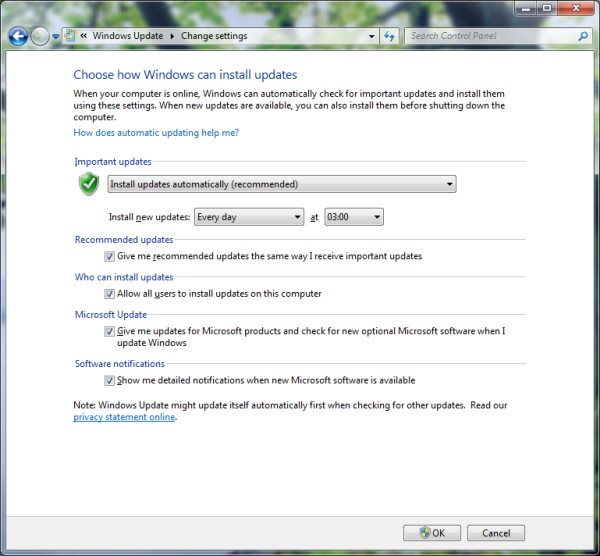Screen dimensions: 600x556
Task: Toggle Give me updates for Microsoft products
Action: click(109, 331)
